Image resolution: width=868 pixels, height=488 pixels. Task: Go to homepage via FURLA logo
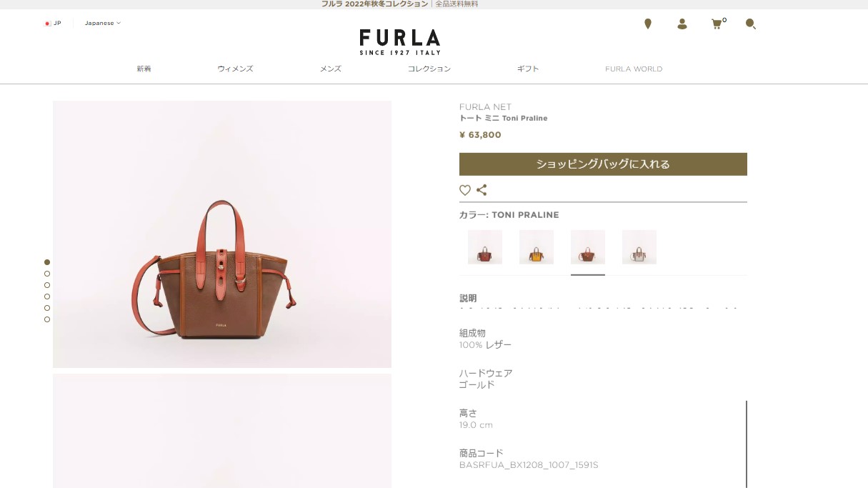400,42
